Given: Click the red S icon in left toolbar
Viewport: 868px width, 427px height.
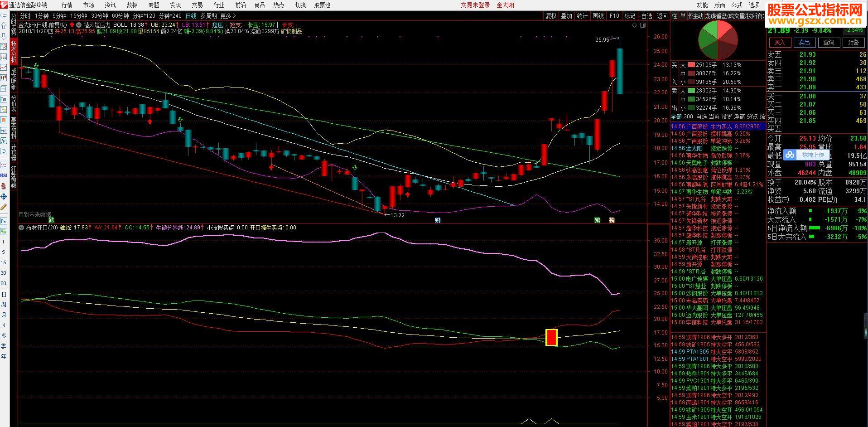Looking at the screenshot, I should 4,185.
